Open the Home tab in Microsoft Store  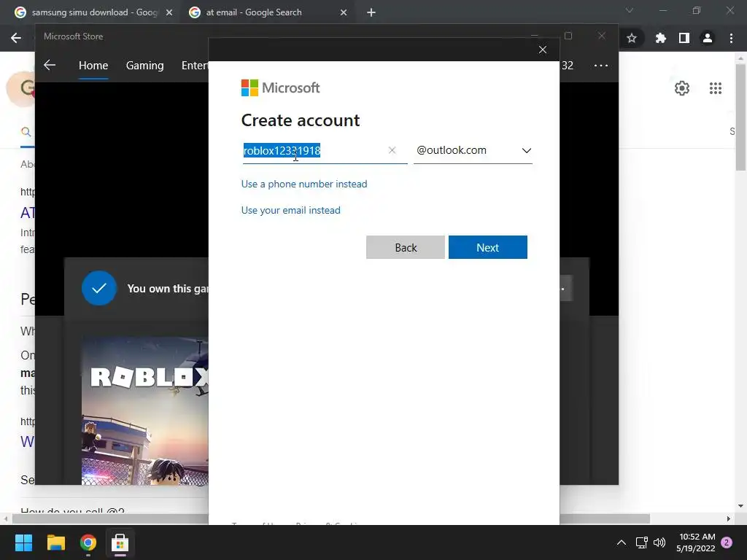(93, 65)
